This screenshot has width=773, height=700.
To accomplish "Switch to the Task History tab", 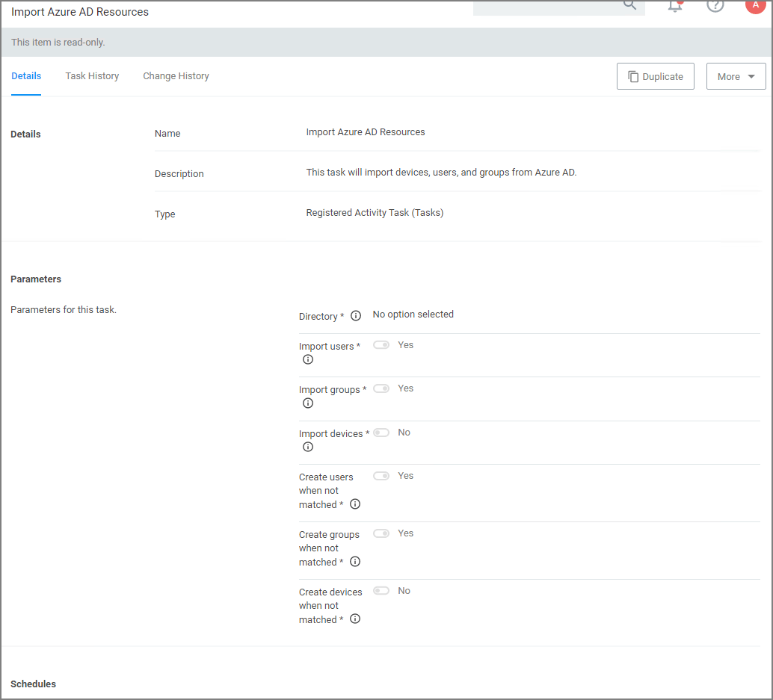I will pos(92,75).
